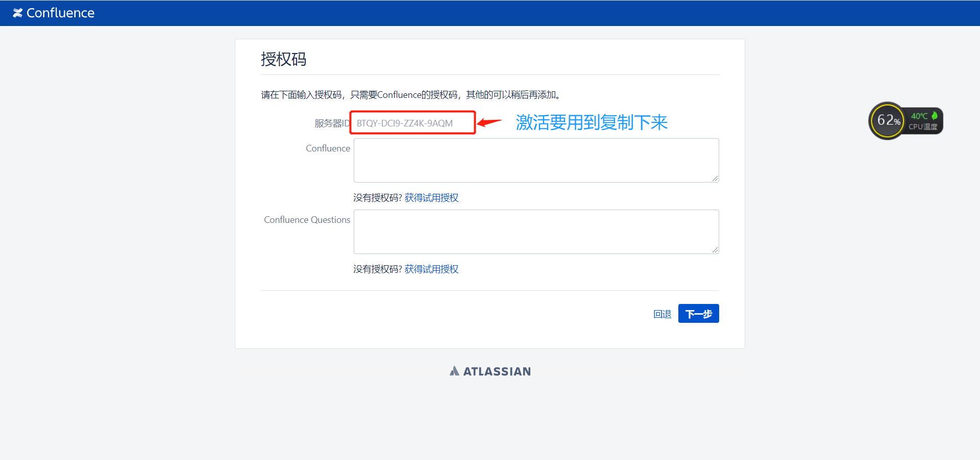Click the server ID field BTQY-DCI9-ZZ4K-9AQM
980x460 pixels.
click(413, 123)
